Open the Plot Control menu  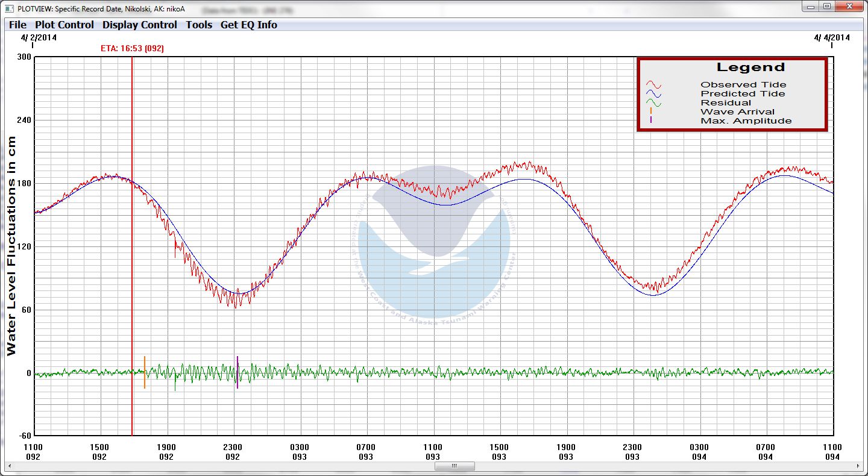pos(64,25)
